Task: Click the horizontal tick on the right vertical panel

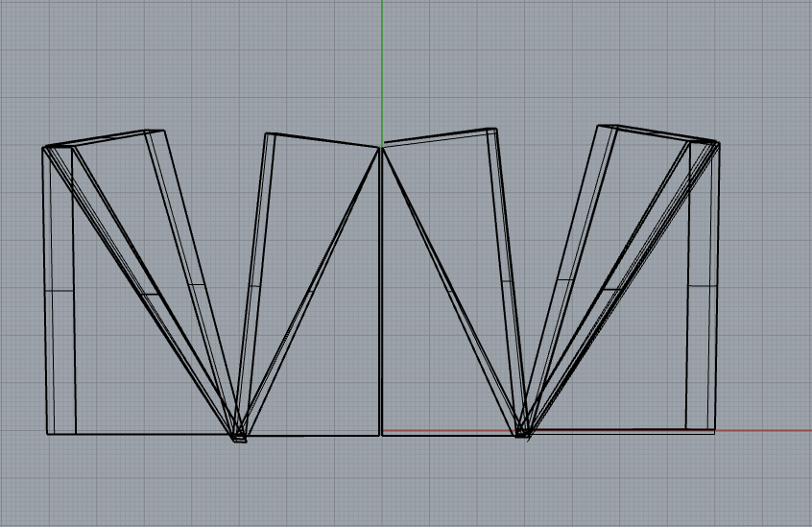Action: point(703,286)
